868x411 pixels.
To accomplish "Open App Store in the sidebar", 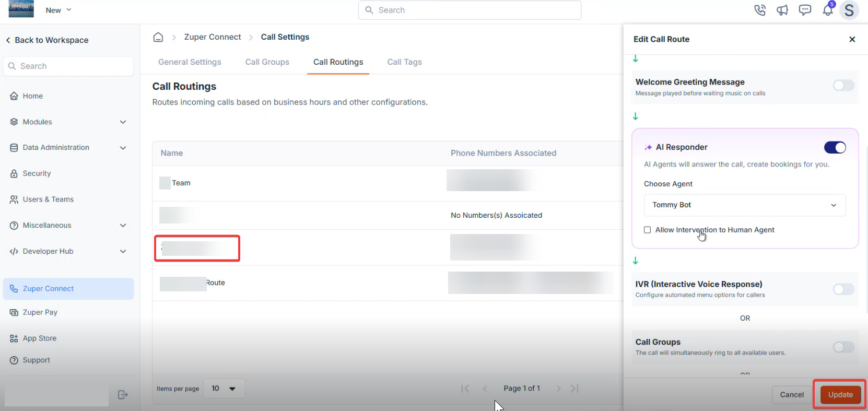I will tap(40, 338).
